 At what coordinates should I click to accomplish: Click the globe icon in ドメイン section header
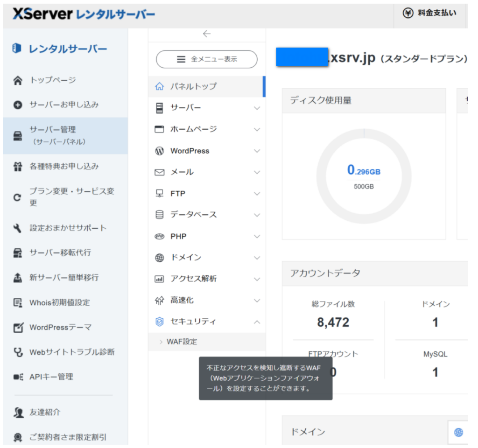click(x=458, y=433)
